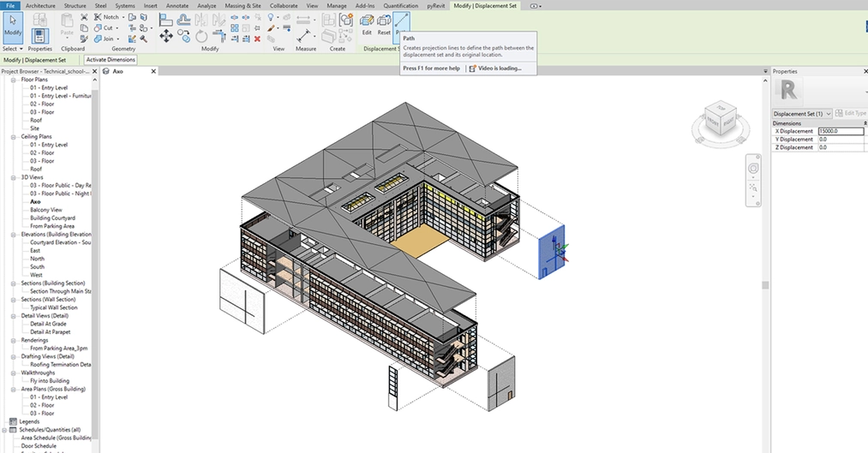Switch to the pyRevit ribbon tab
868x453 pixels.
pos(434,5)
